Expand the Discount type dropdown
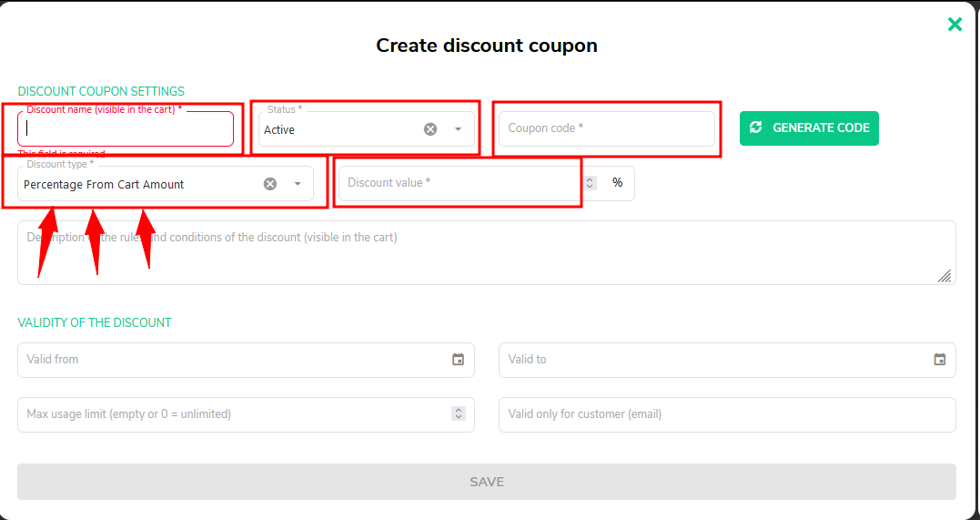The image size is (980, 520). pos(298,183)
